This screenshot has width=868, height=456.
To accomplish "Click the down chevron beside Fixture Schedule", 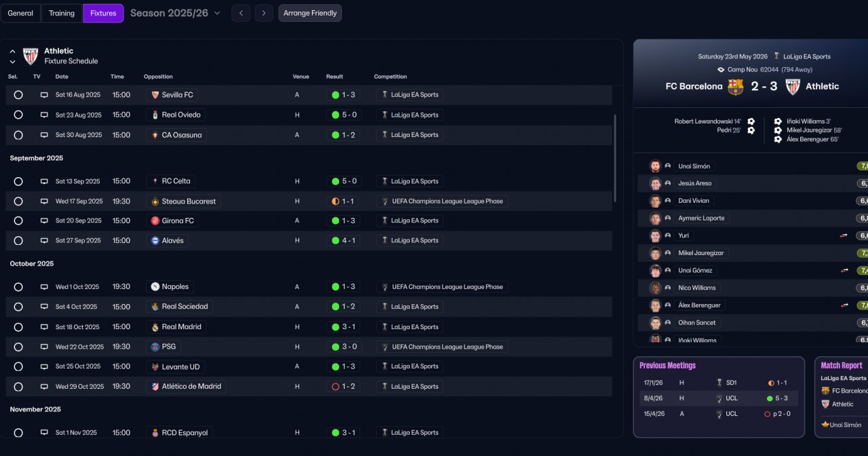I will (12, 62).
